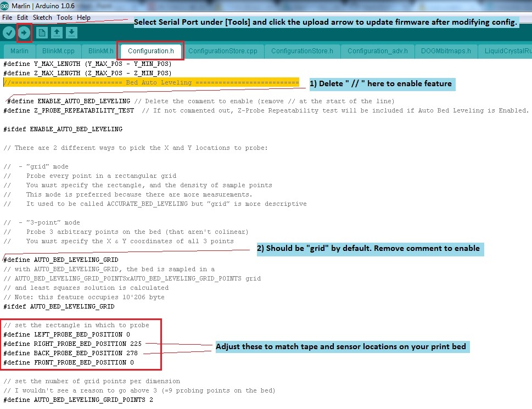532x409 pixels.
Task: Click the FRONT_PROBE_BED_POSITION 0 line
Action: (69, 362)
